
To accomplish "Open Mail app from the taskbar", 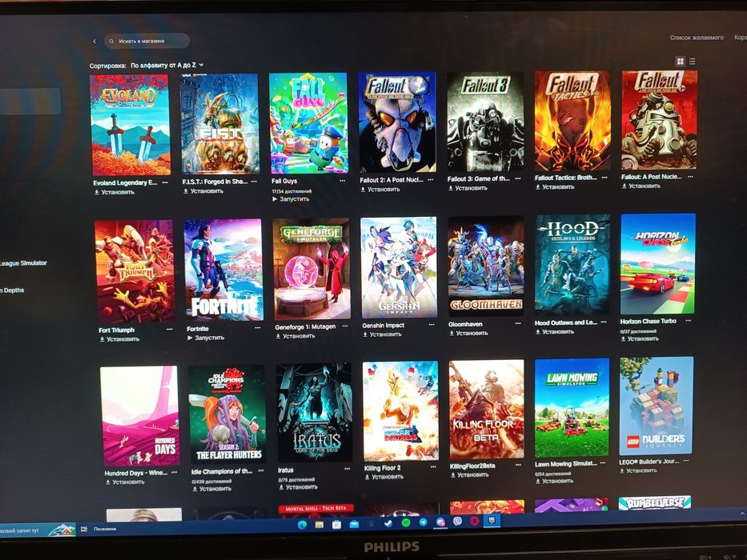I will (354, 524).
